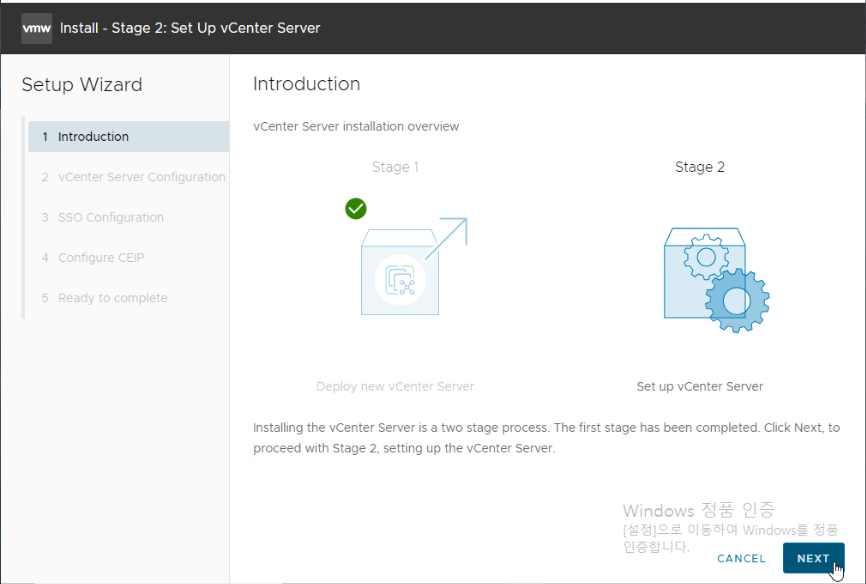
Task: Click 'Deploy new vCenter Server' caption
Action: tap(395, 386)
